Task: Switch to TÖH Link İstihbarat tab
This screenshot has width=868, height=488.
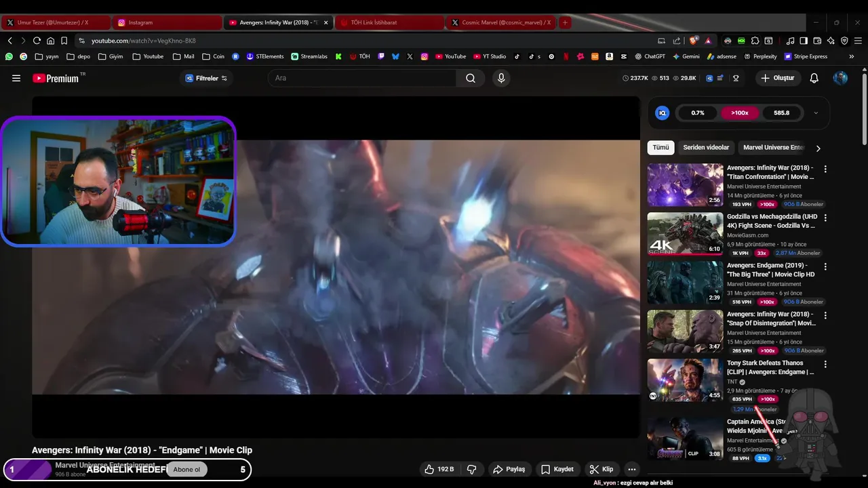Action: (389, 22)
